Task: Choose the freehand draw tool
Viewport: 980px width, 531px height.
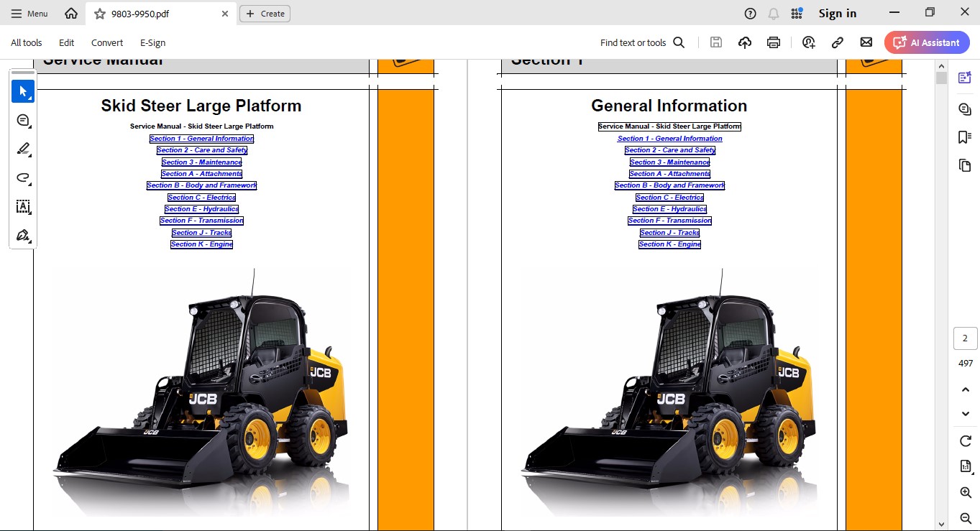Action: [x=23, y=177]
